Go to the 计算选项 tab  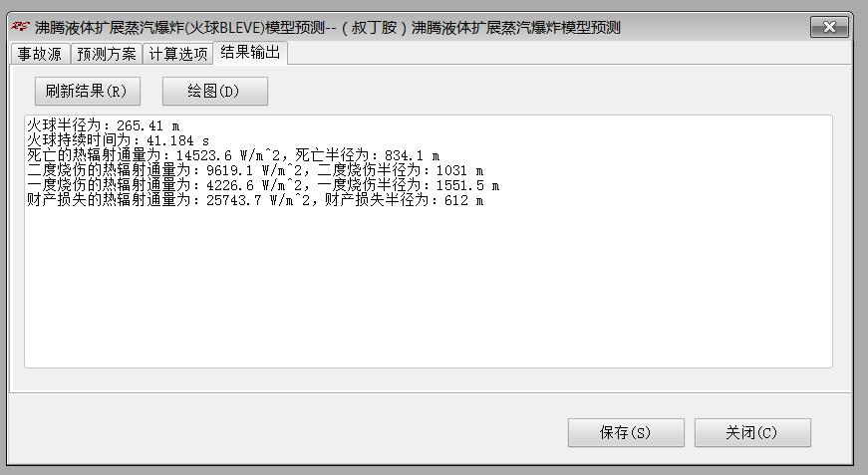[x=178, y=54]
